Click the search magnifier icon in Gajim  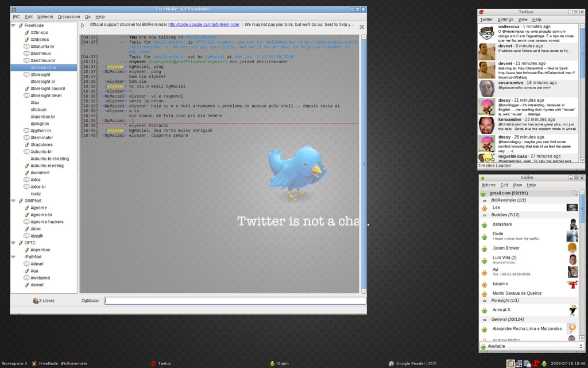click(574, 193)
